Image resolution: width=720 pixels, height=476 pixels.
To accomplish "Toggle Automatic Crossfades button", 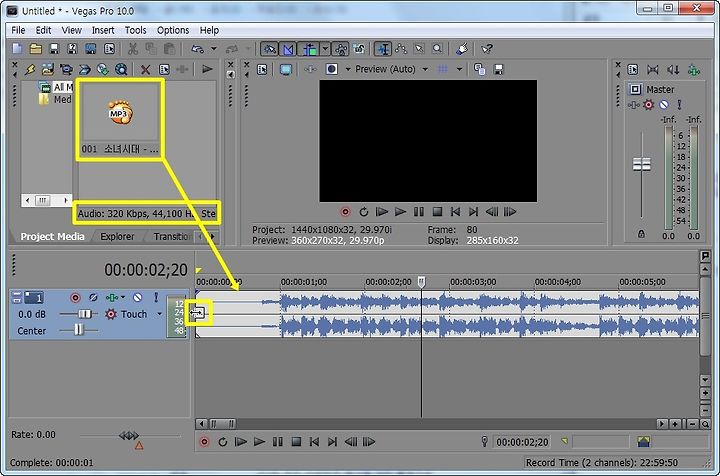I will (x=288, y=49).
